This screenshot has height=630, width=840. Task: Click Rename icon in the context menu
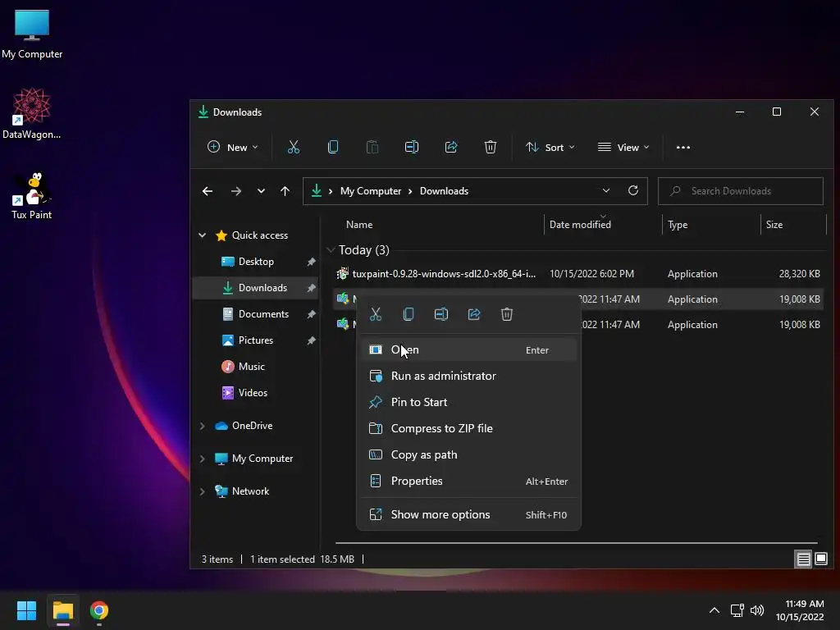pyautogui.click(x=441, y=314)
